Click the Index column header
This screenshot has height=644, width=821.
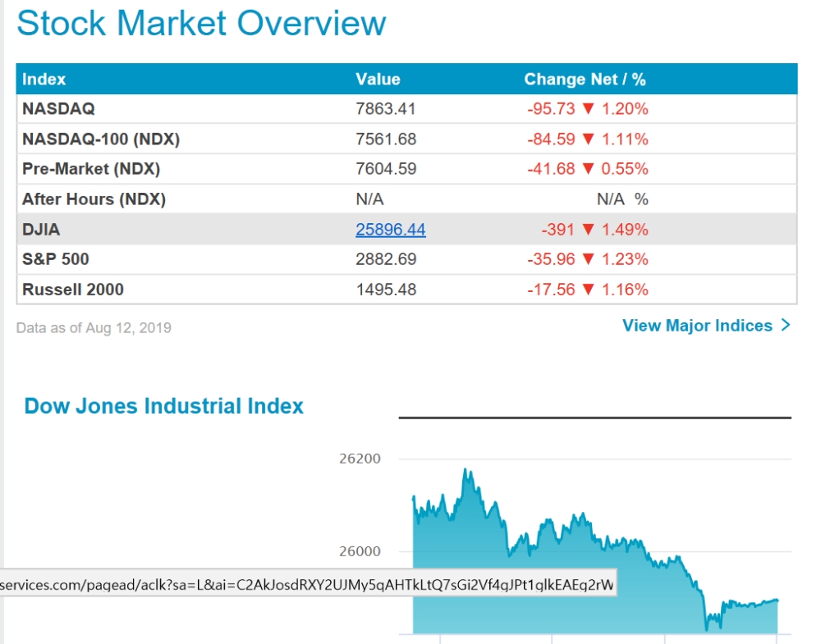click(x=44, y=79)
